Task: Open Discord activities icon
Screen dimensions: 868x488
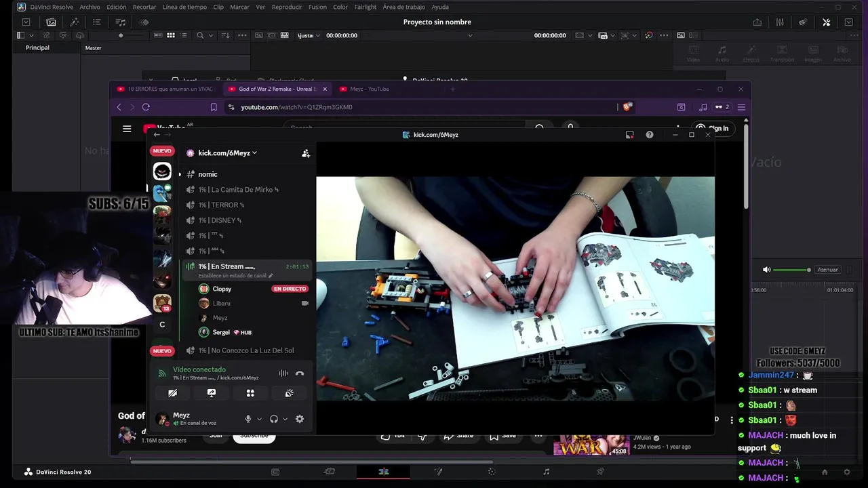Action: point(250,393)
